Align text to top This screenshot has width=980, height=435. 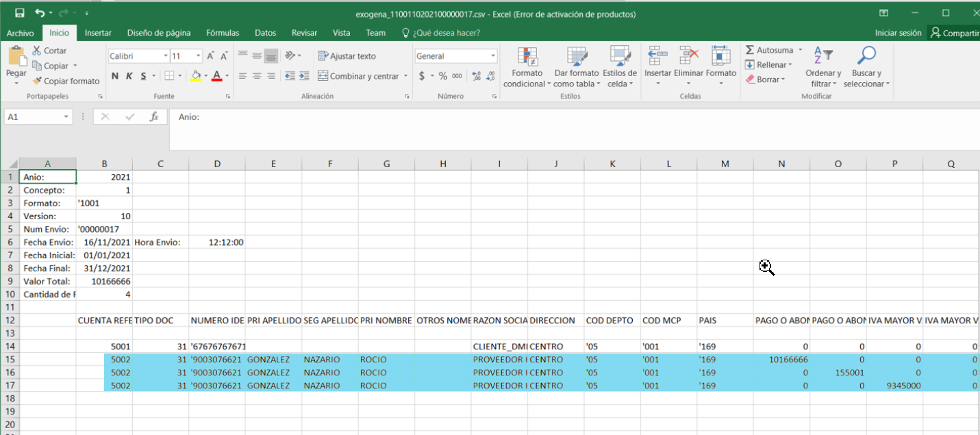coord(242,55)
